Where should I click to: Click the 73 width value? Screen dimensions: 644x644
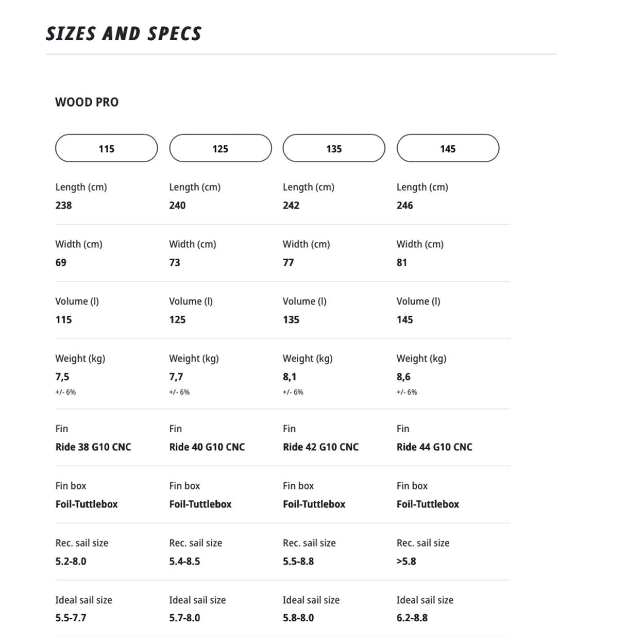[x=175, y=262]
